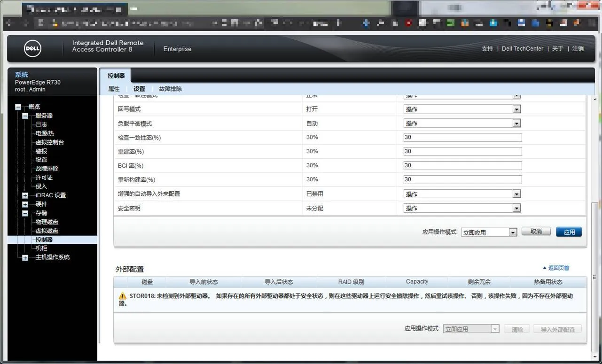Image resolution: width=602 pixels, height=364 pixels.
Task: Select 存储 in the navigation tree
Action: tap(41, 213)
